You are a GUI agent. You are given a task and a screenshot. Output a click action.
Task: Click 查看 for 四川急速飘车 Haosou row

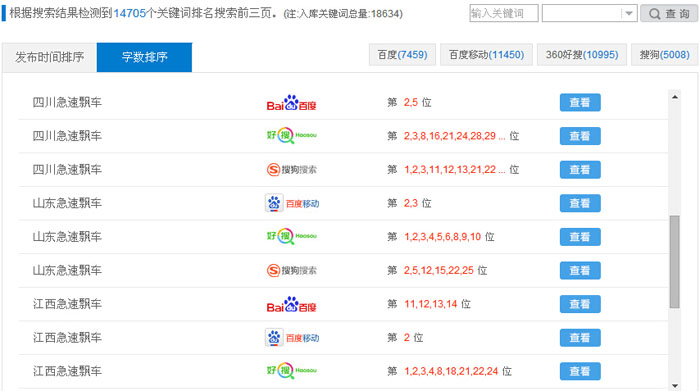click(x=580, y=136)
